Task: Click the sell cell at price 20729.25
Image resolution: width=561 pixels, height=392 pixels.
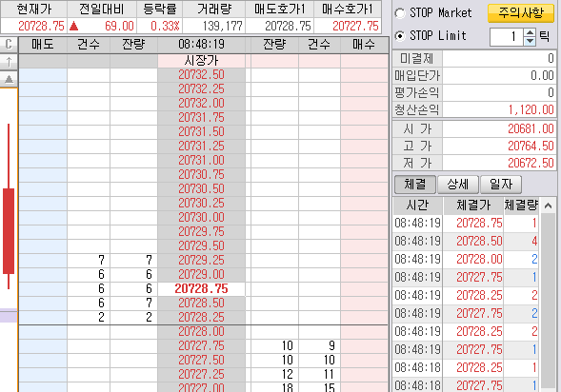Action: click(x=43, y=261)
